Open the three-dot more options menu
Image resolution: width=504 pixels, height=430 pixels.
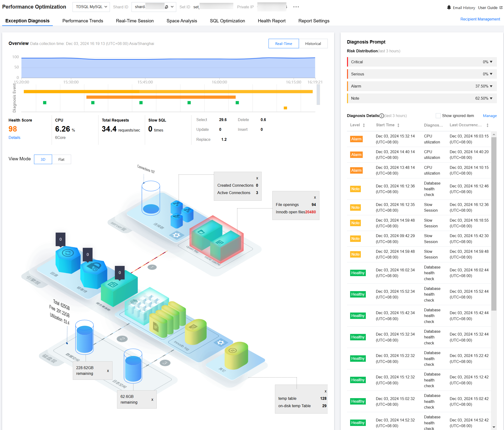pyautogui.click(x=296, y=7)
